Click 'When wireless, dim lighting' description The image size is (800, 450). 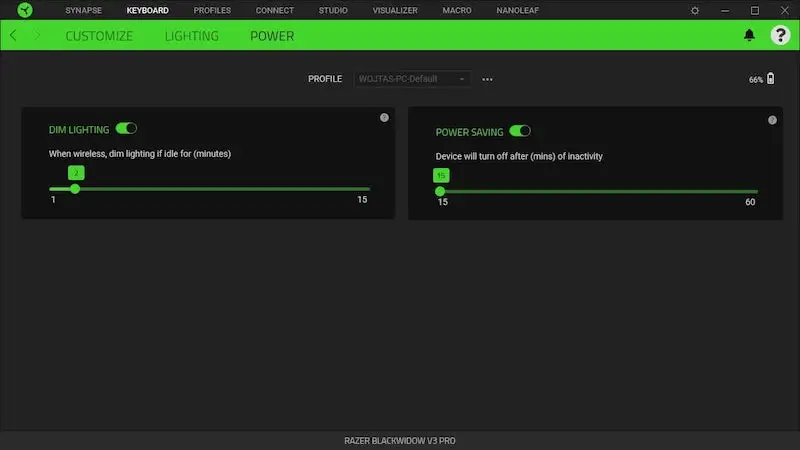pos(140,154)
